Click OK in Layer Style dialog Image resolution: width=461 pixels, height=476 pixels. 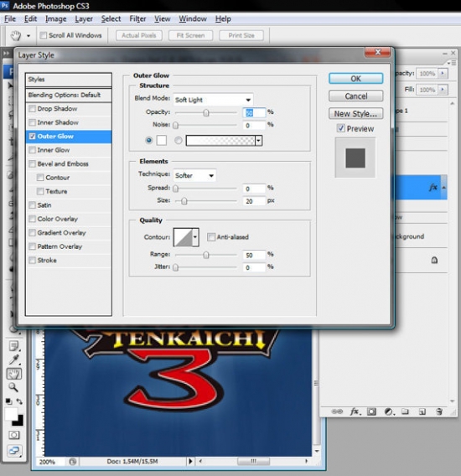pos(355,79)
